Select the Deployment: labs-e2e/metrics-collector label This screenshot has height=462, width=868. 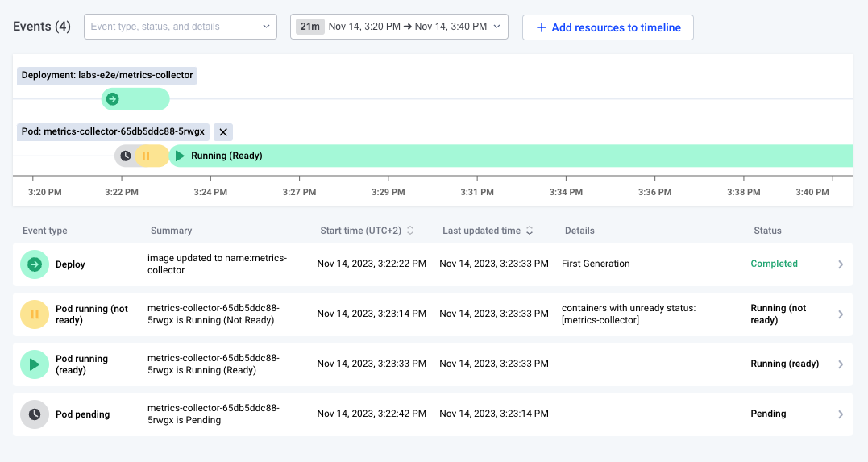(107, 75)
